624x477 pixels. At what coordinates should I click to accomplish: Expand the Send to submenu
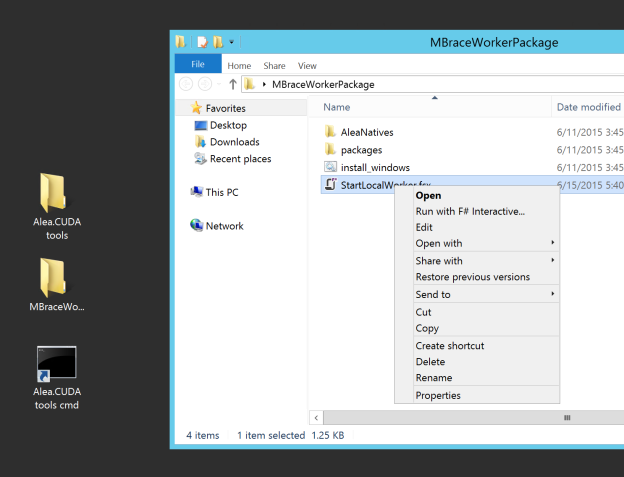point(485,294)
